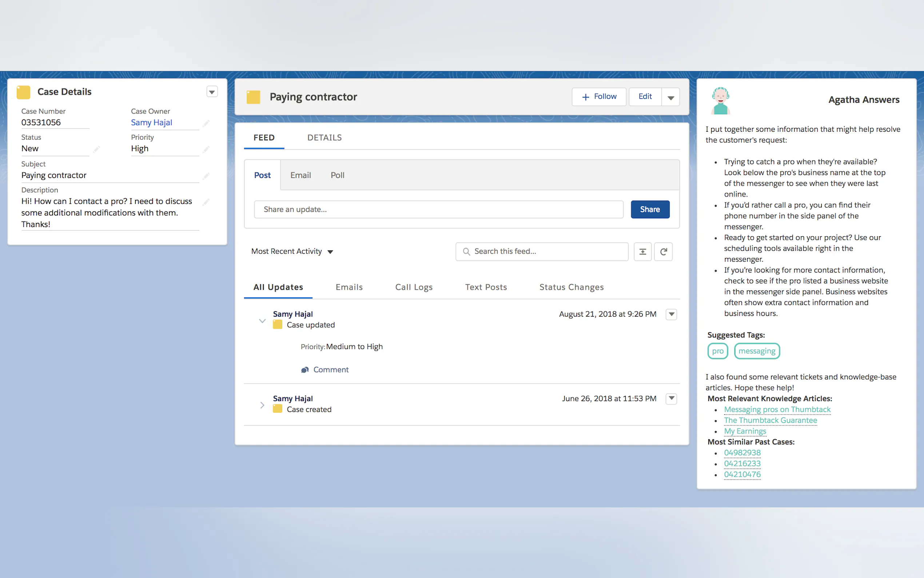The width and height of the screenshot is (924, 578).
Task: Collapse the Case updated feed entry
Action: [262, 320]
